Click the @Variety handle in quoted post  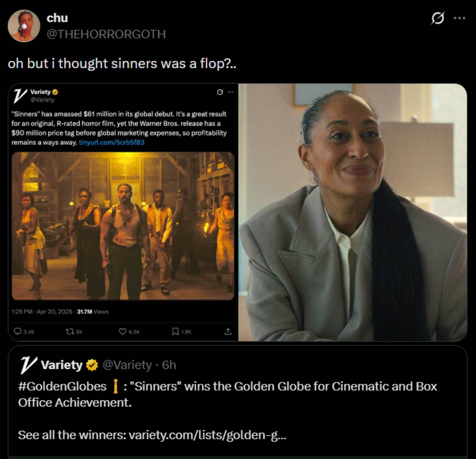click(x=127, y=365)
